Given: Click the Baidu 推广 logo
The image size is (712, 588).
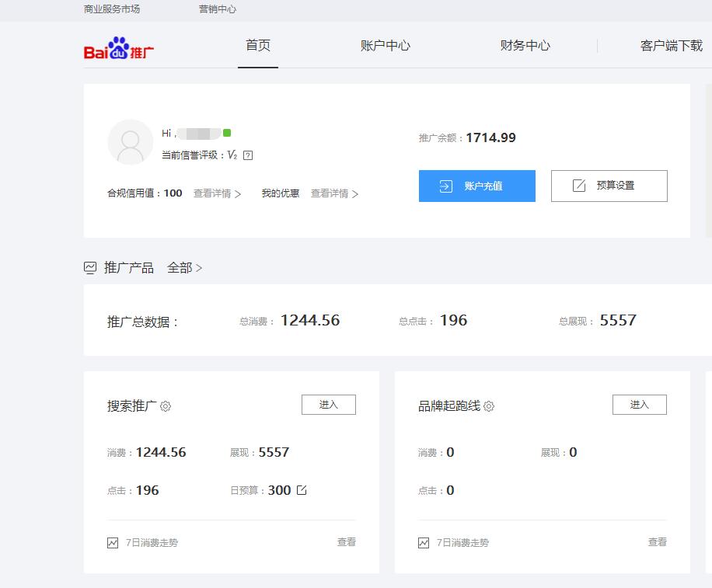Looking at the screenshot, I should tap(117, 48).
